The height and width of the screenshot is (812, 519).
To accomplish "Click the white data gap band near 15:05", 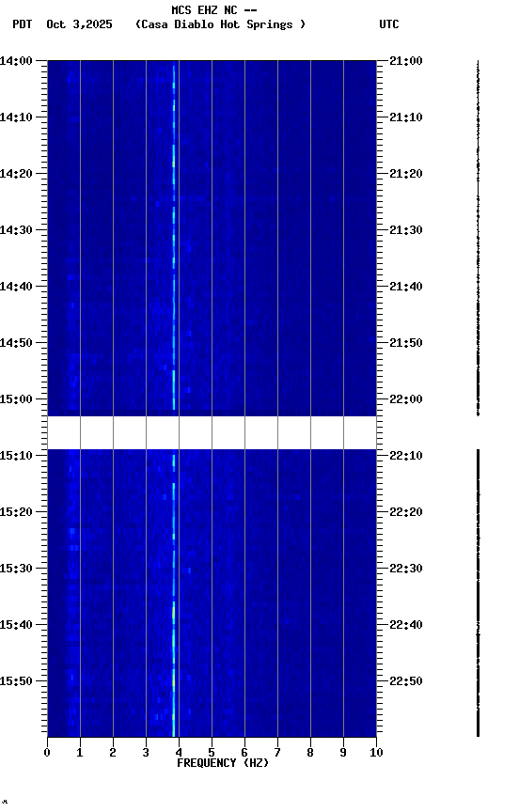I will pyautogui.click(x=212, y=433).
